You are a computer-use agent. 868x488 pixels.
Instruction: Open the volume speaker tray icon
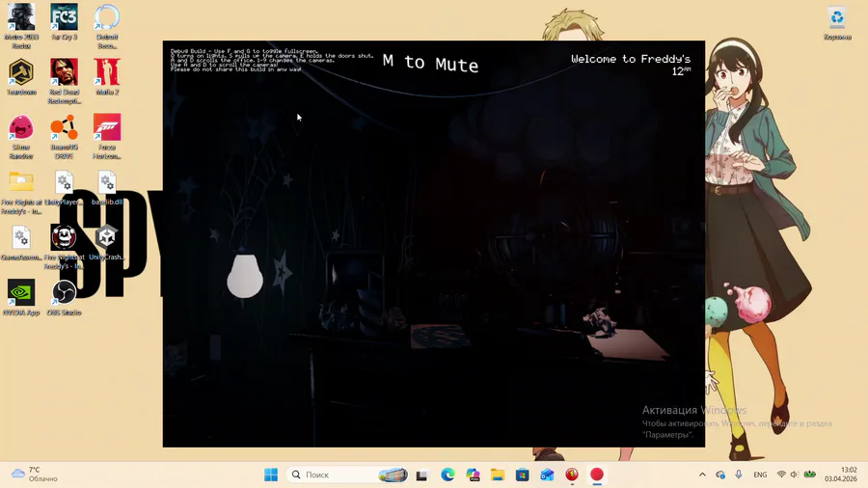click(x=795, y=474)
